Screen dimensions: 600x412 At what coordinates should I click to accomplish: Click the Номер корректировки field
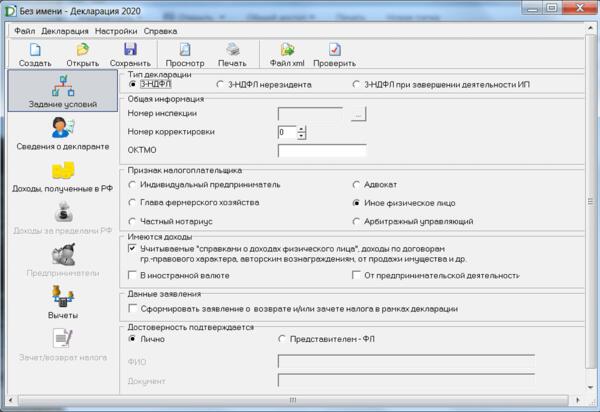[x=287, y=132]
